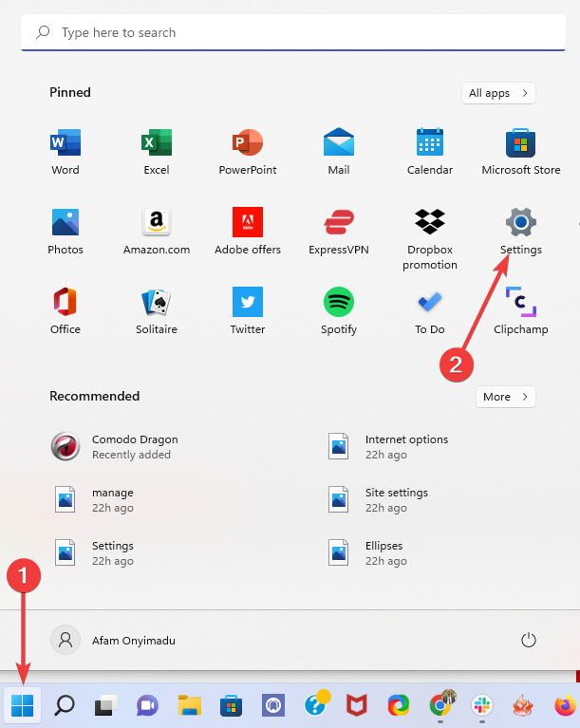Open Get Help question-mark taskbar icon
Image resolution: width=580 pixels, height=728 pixels.
[x=316, y=705]
